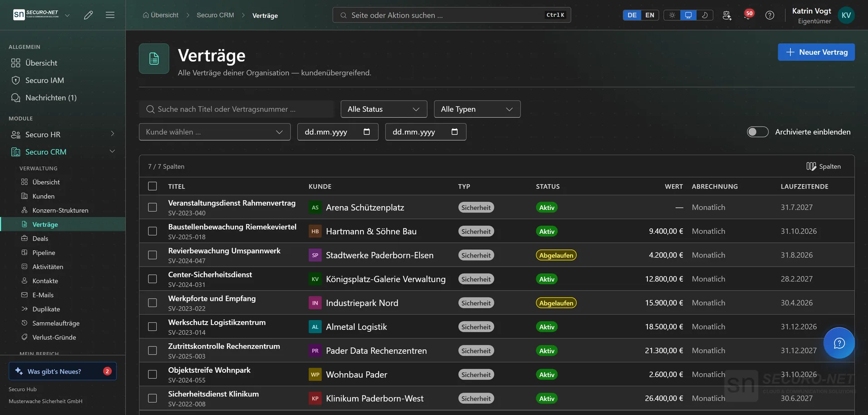Click the Neuer Vertrag button

click(816, 52)
